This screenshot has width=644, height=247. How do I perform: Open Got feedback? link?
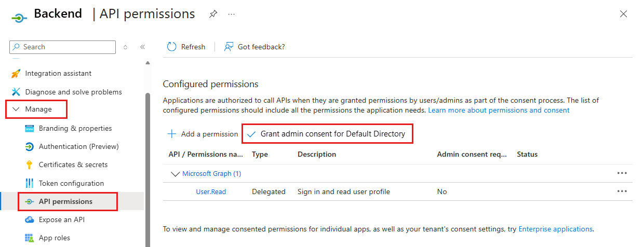pos(254,47)
